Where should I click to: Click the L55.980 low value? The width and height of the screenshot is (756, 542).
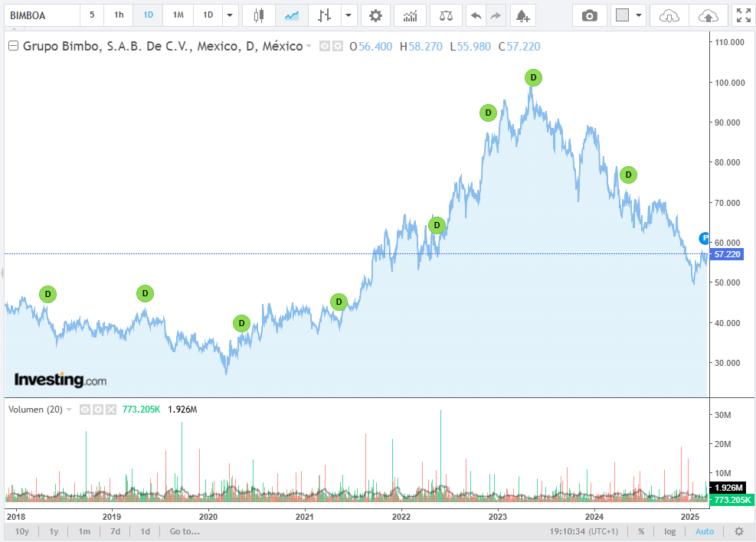(470, 47)
